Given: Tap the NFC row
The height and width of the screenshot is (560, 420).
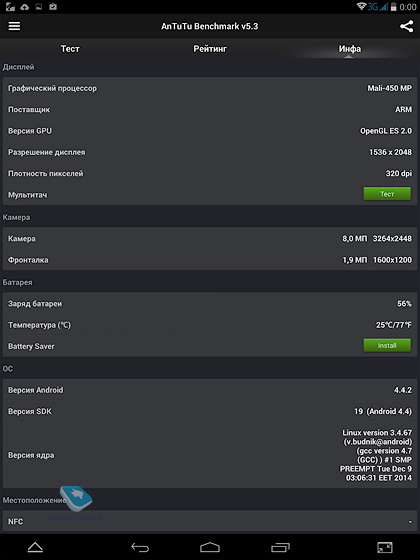Looking at the screenshot, I should [x=210, y=521].
